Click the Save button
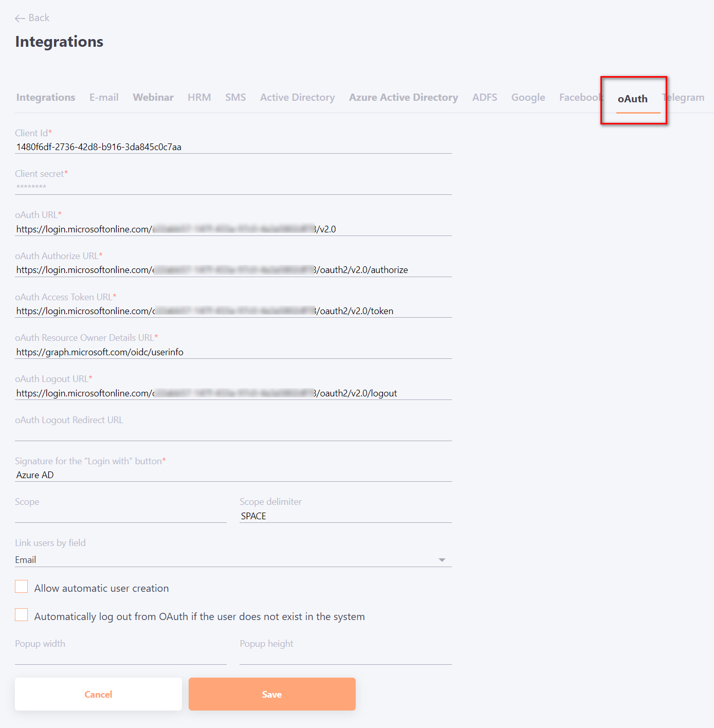Viewport: 714px width, 728px height. 272,694
